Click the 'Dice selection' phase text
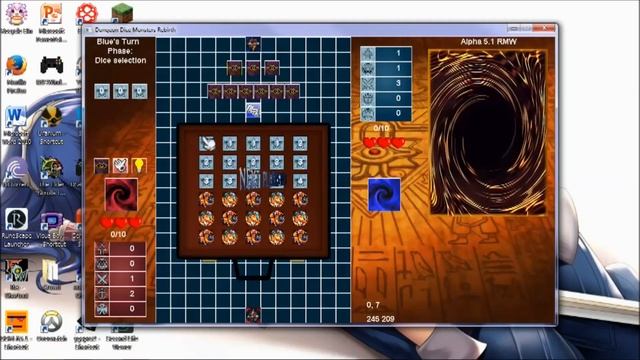Screen dimensions: 640x360 120,60
